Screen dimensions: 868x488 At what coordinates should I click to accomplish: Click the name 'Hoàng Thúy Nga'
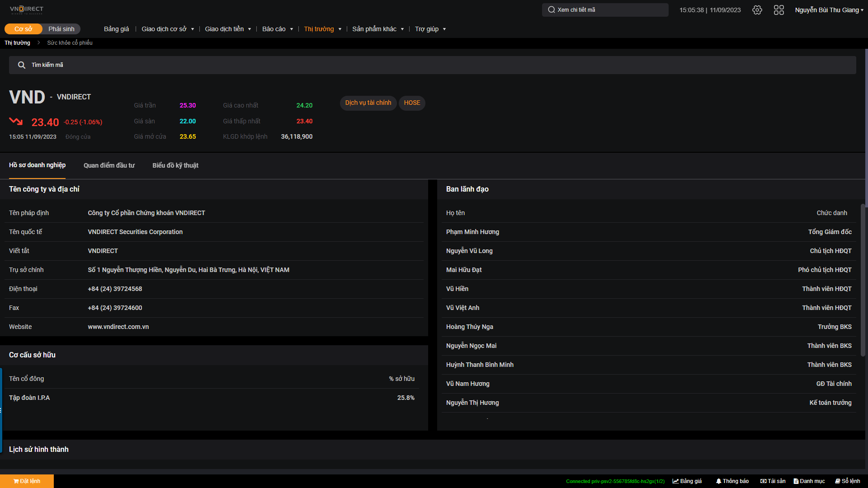tap(470, 327)
